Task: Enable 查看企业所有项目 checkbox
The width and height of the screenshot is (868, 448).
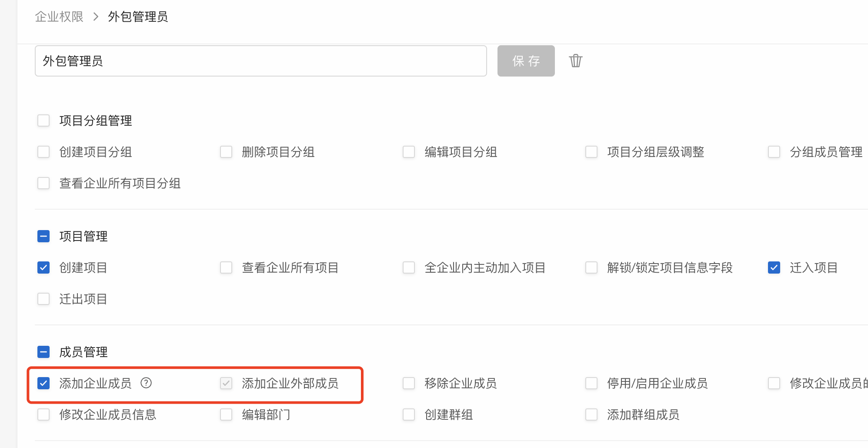Action: (x=226, y=267)
